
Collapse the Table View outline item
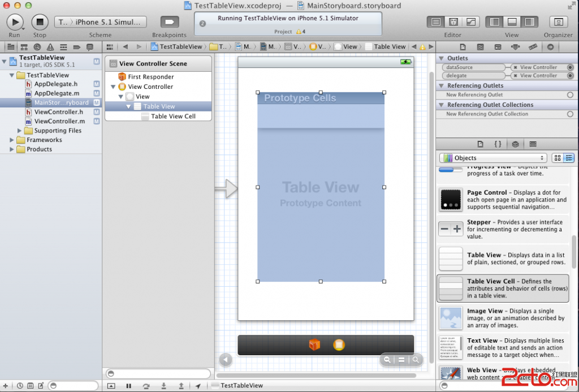[x=129, y=106]
